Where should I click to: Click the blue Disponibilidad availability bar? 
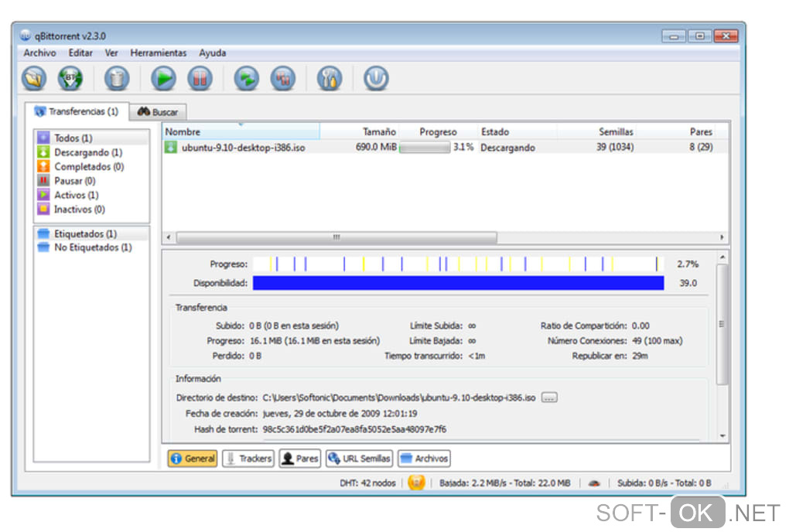pos(459,283)
